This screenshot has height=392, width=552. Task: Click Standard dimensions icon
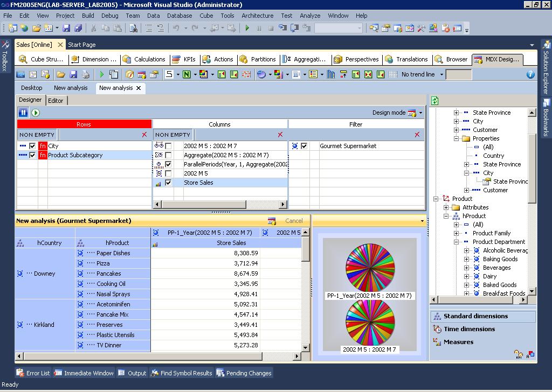(x=437, y=317)
